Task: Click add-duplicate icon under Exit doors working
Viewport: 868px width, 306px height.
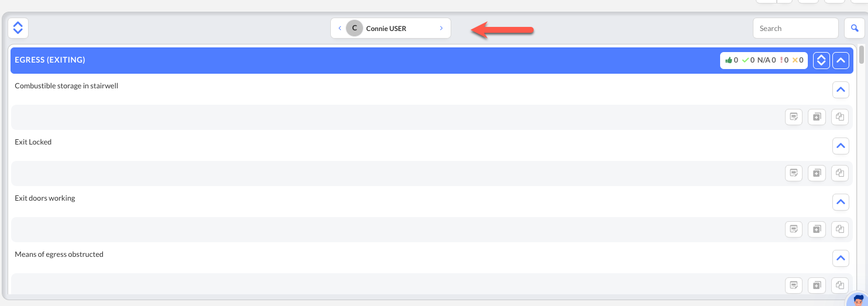Action: pos(817,229)
